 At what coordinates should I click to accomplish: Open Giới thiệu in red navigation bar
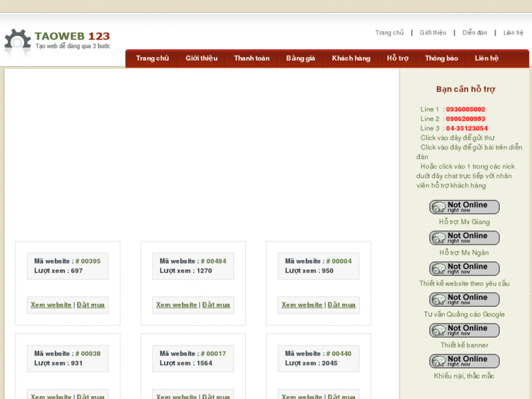201,59
